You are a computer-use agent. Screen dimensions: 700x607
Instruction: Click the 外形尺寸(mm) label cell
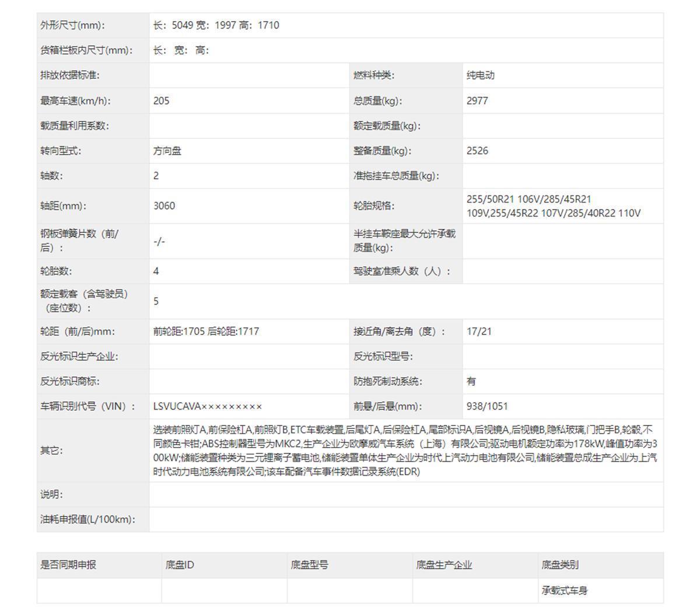(72, 26)
